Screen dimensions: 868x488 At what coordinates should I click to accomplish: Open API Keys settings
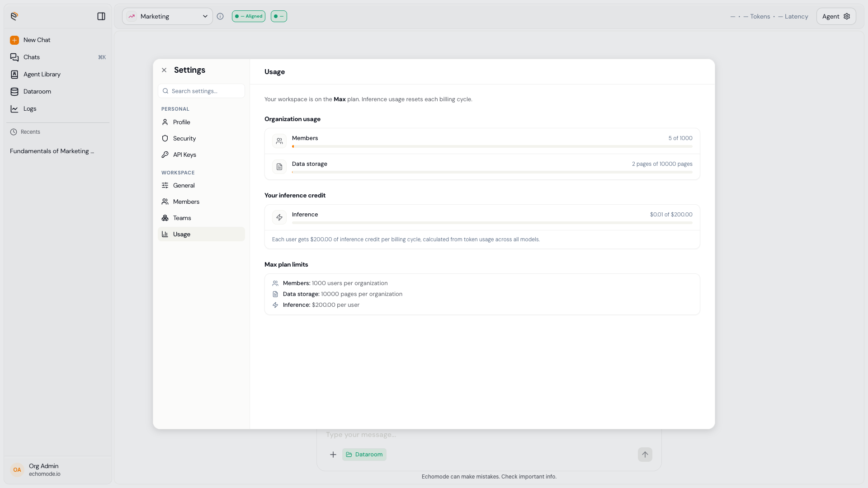coord(201,155)
